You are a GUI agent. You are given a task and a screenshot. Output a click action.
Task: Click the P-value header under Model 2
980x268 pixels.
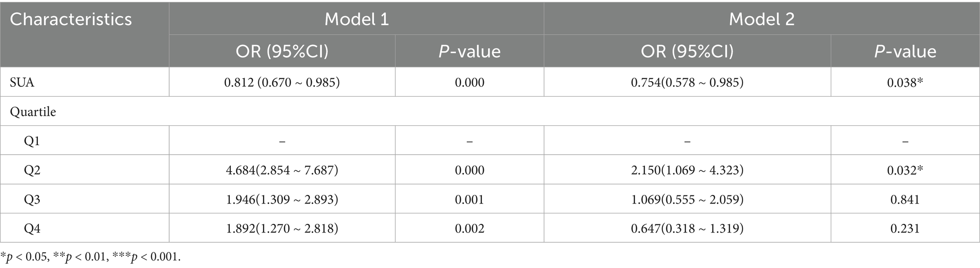(905, 51)
